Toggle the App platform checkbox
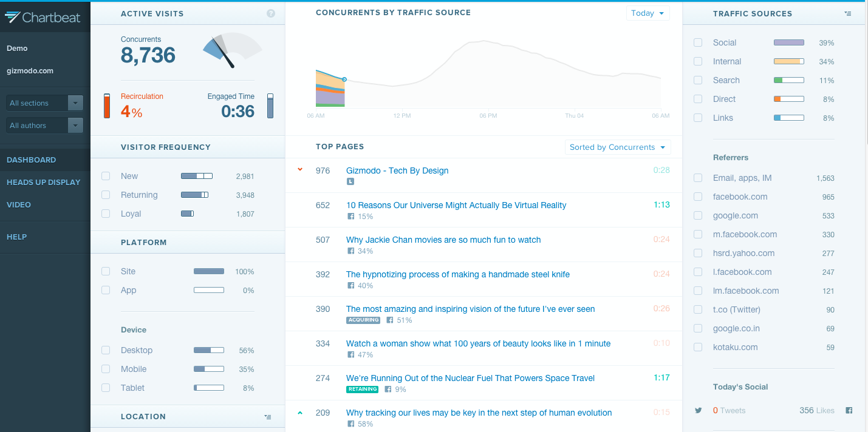 coord(106,290)
